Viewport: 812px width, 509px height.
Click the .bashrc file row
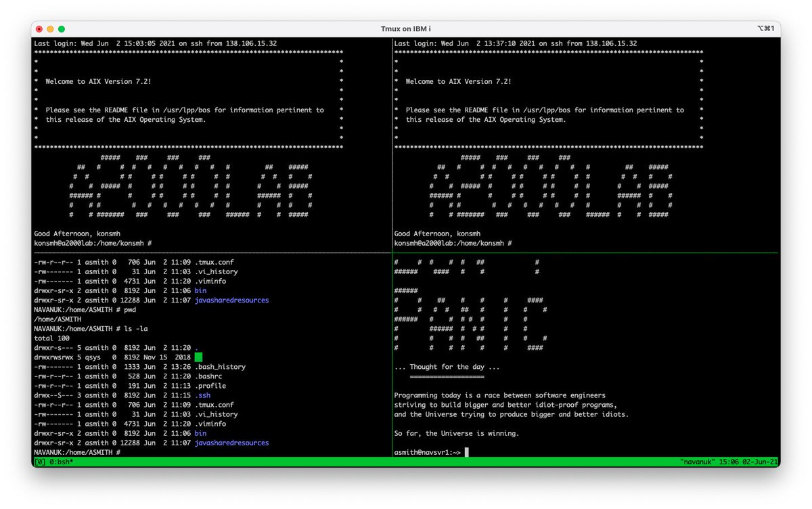[130, 376]
